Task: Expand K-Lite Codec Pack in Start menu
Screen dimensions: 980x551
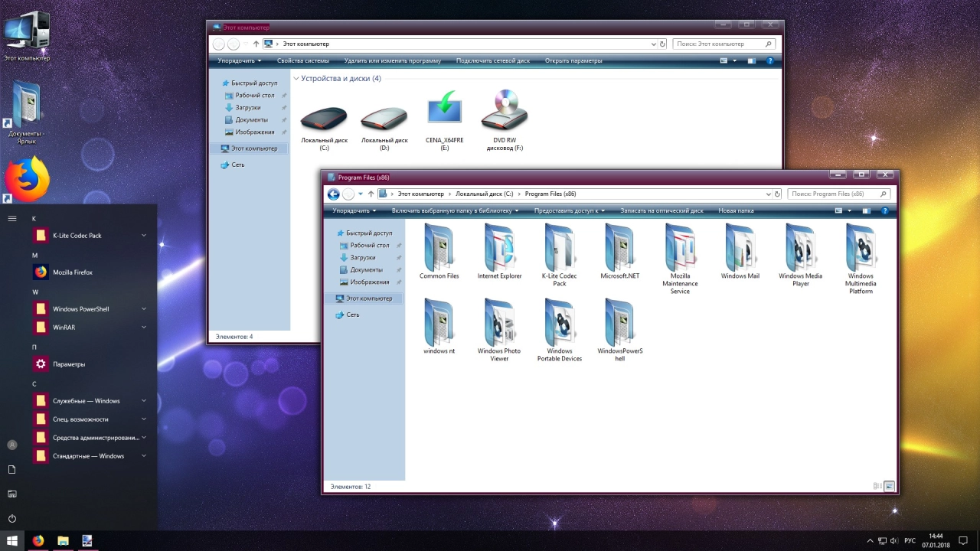Action: tap(144, 235)
